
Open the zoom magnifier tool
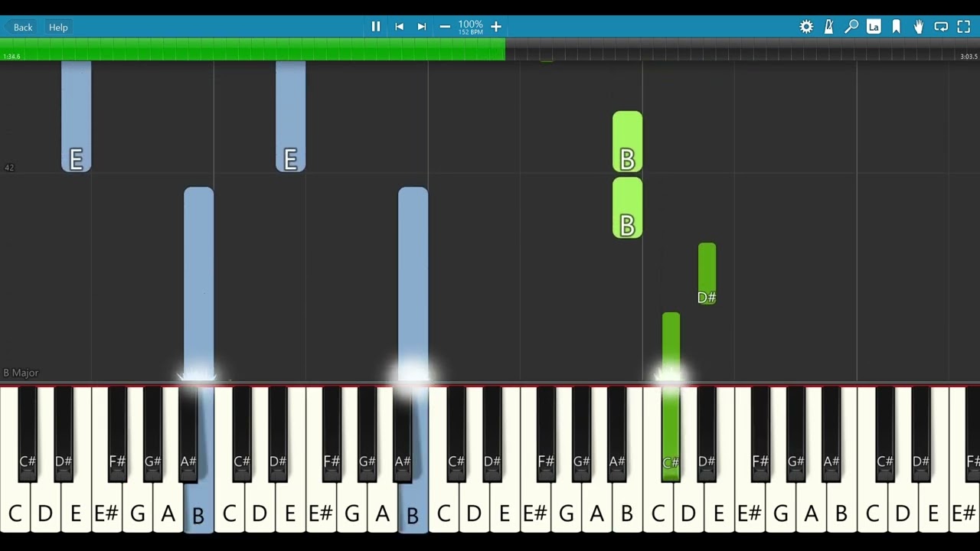[x=851, y=27]
